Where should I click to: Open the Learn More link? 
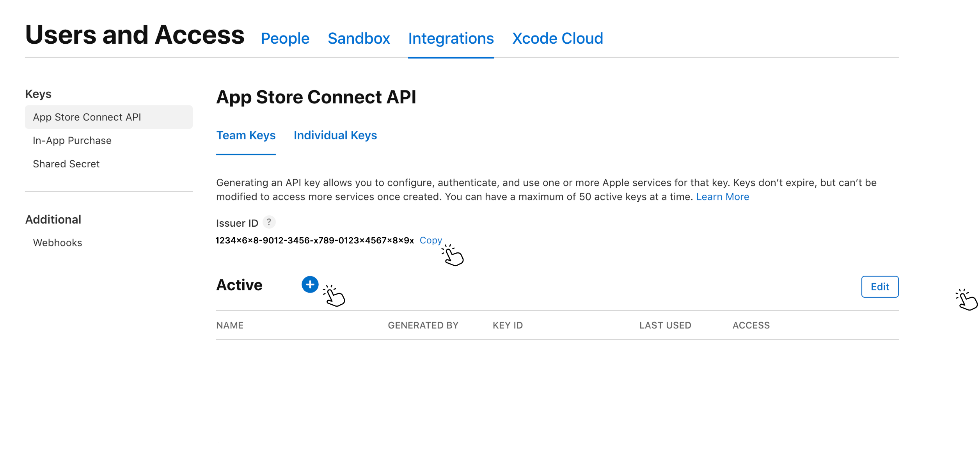click(722, 197)
